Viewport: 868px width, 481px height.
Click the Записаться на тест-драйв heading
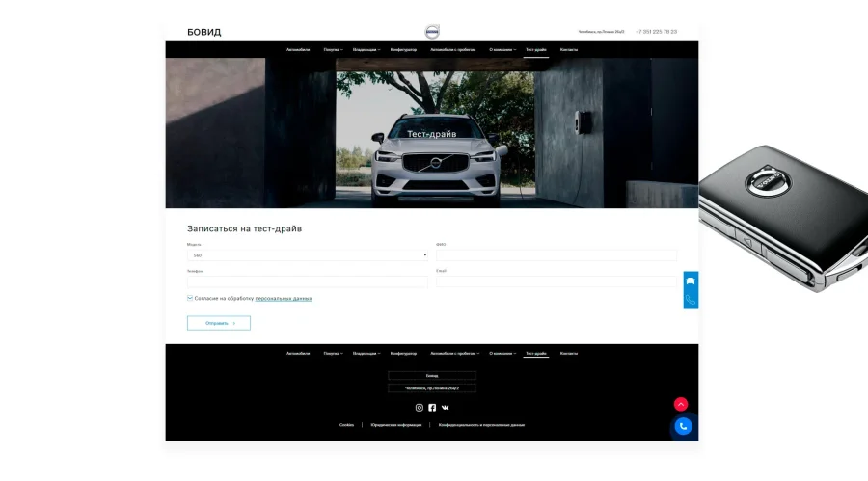[x=245, y=228]
